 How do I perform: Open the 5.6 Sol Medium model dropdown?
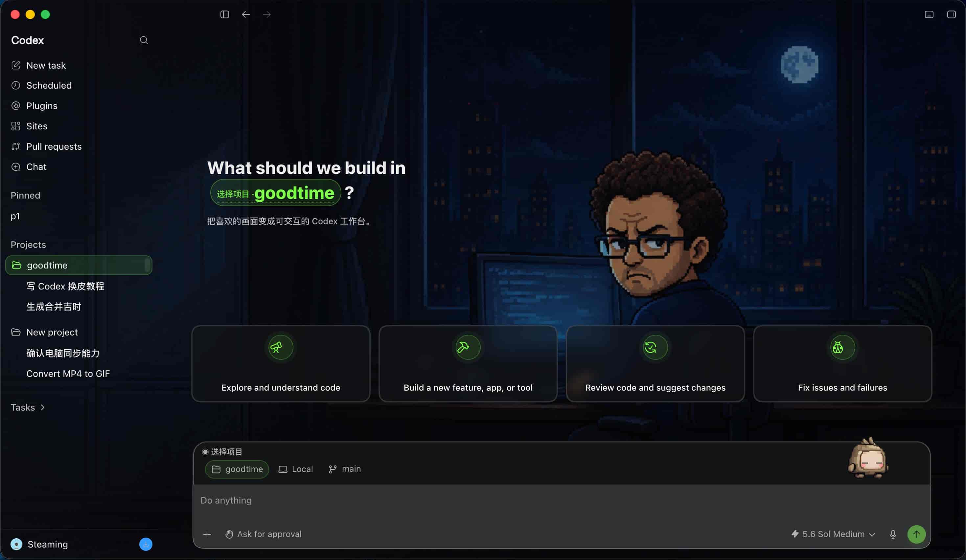(833, 534)
